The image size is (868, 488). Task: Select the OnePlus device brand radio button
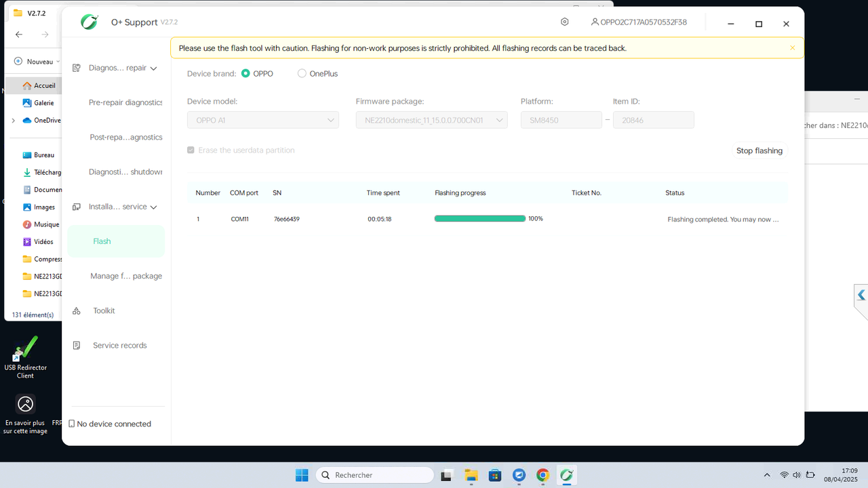(302, 73)
